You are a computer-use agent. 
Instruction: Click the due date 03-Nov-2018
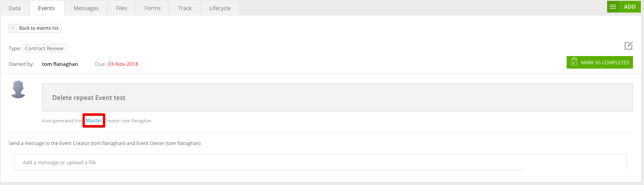click(x=123, y=64)
